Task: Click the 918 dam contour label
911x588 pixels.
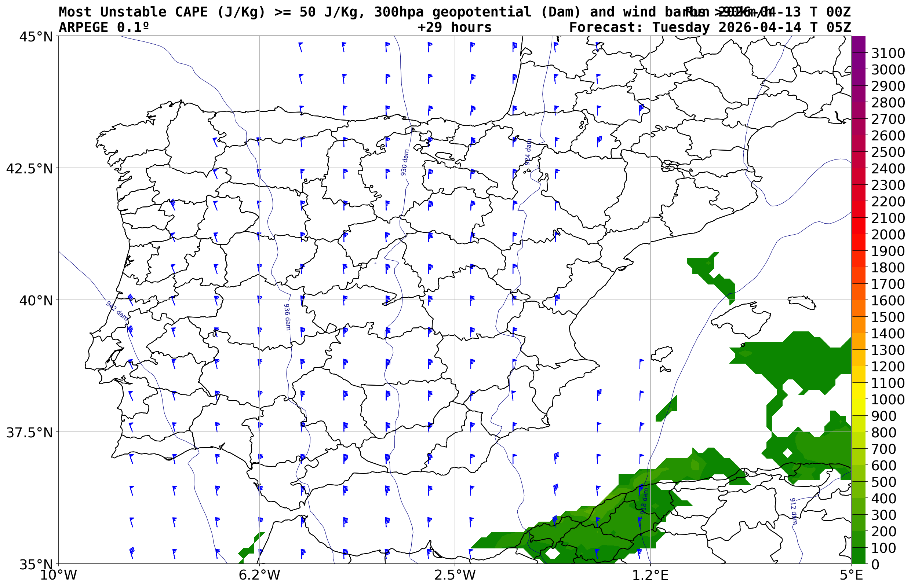Action: tap(644, 501)
